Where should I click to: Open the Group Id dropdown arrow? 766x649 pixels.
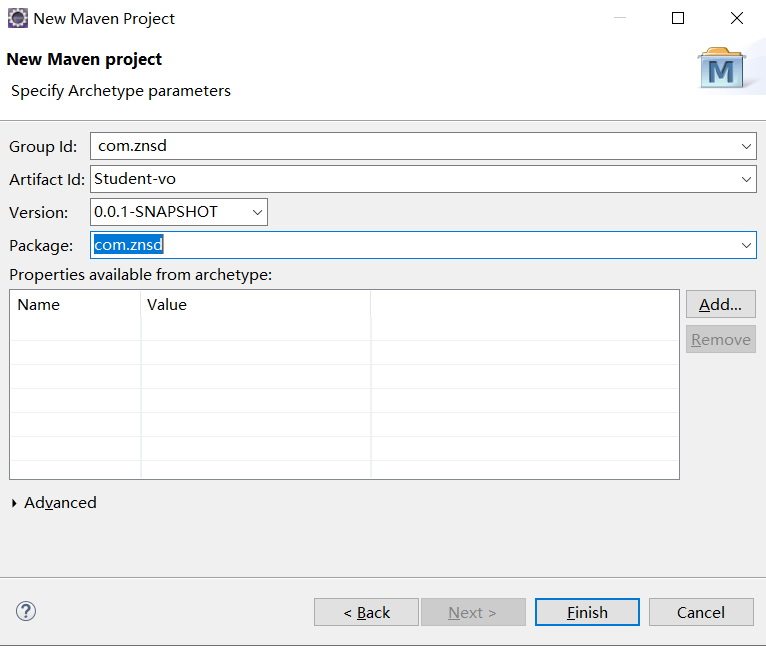[746, 146]
